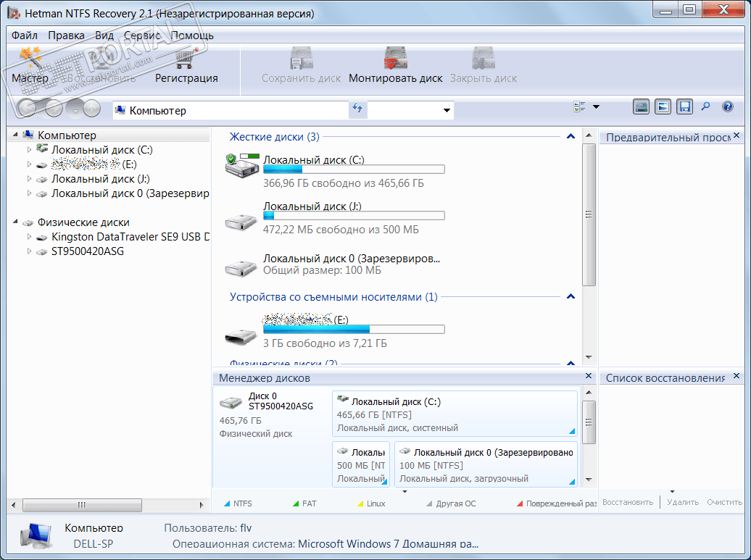Screen dimensions: 751x560
Task: Expand the (E:) drive tree node
Action: [29, 164]
